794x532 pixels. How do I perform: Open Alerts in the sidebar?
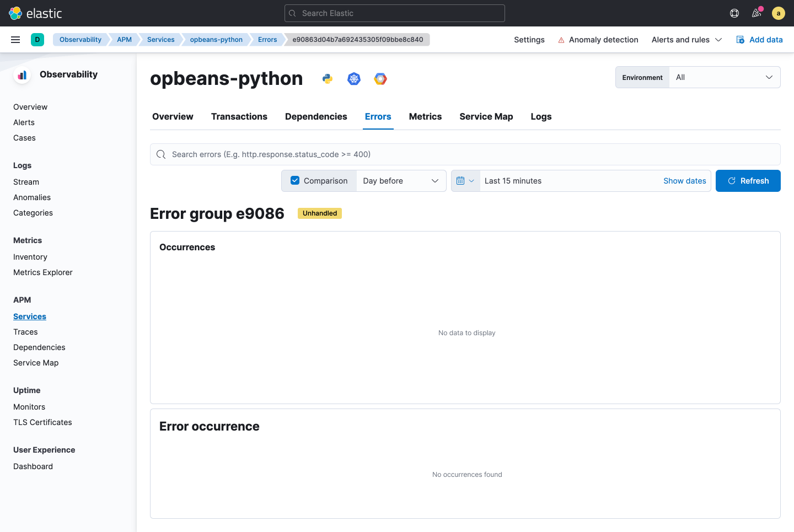[24, 122]
